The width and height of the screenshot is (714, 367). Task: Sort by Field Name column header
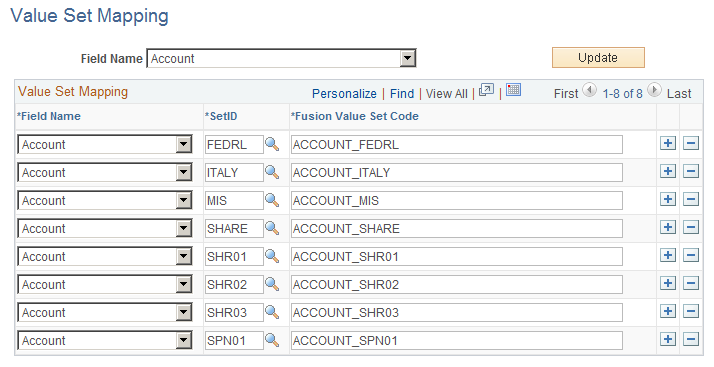coord(49,116)
